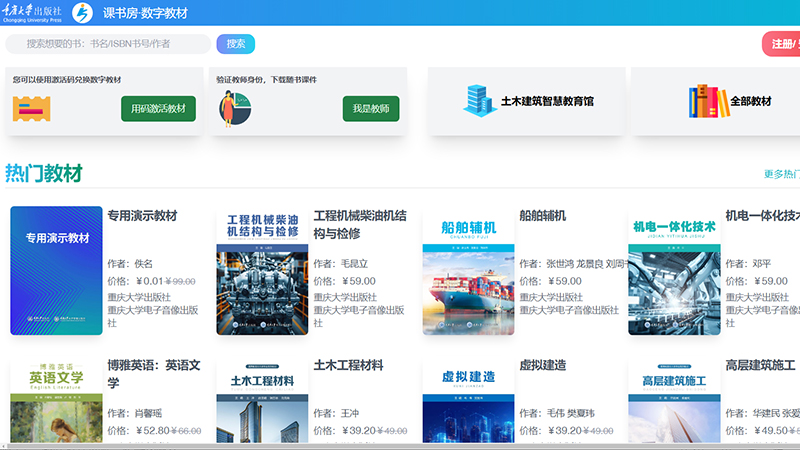Click the colorful books icon

tap(709, 101)
